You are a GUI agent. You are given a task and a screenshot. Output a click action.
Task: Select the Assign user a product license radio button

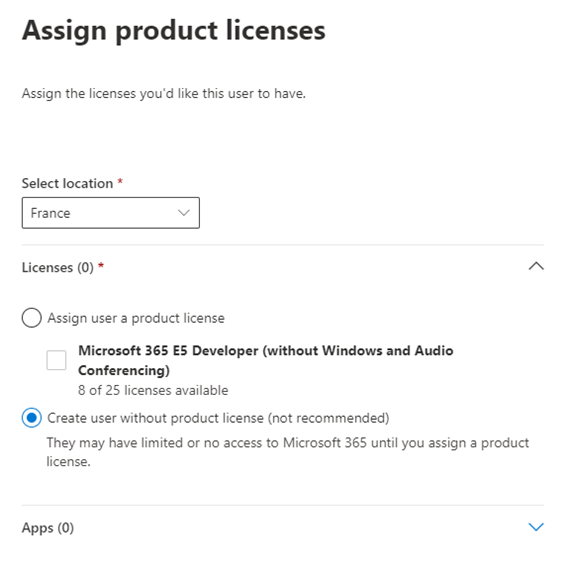click(32, 318)
